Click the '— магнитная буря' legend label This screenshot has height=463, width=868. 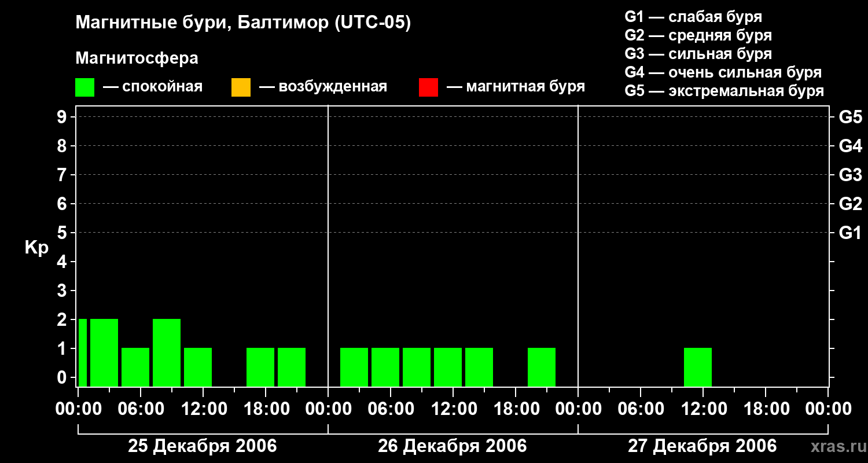point(516,87)
